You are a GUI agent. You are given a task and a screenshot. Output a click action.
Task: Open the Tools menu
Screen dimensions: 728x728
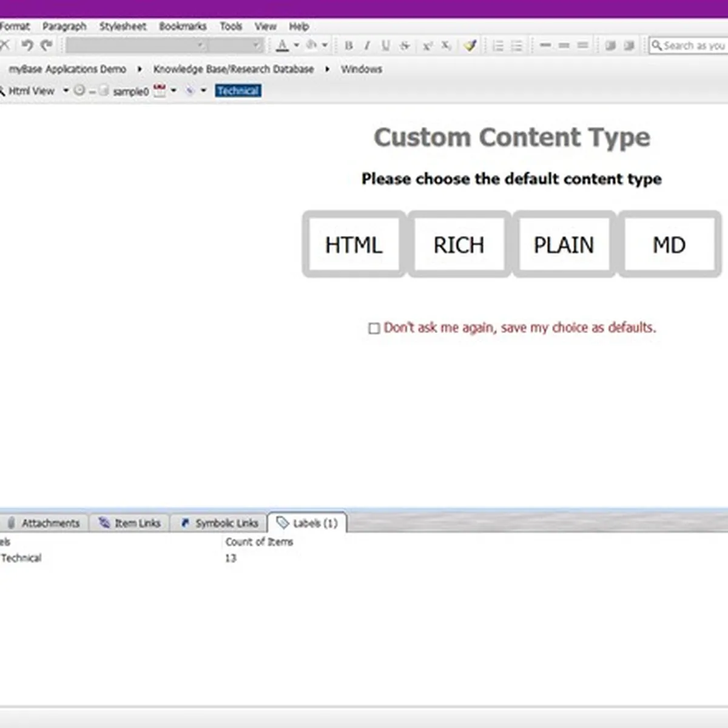coord(231,26)
